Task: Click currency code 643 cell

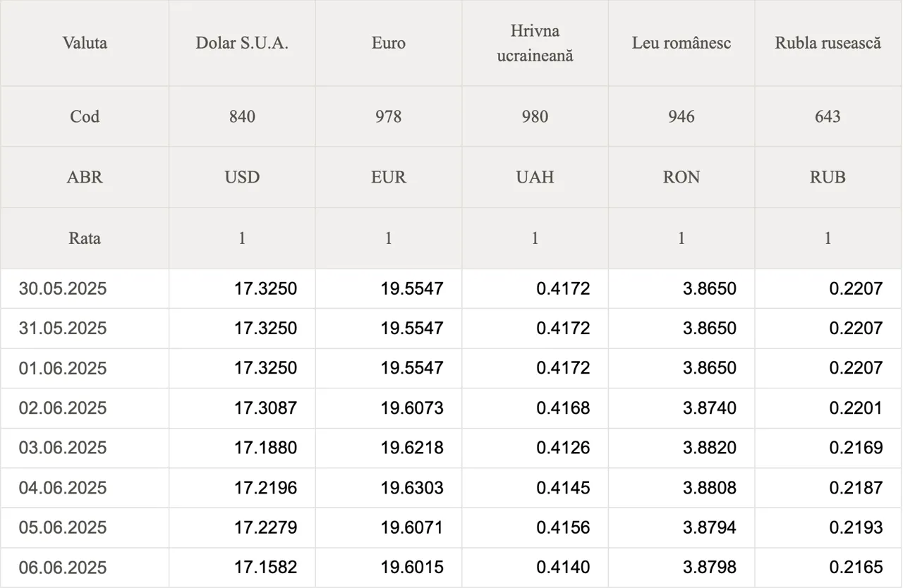Action: point(828,116)
